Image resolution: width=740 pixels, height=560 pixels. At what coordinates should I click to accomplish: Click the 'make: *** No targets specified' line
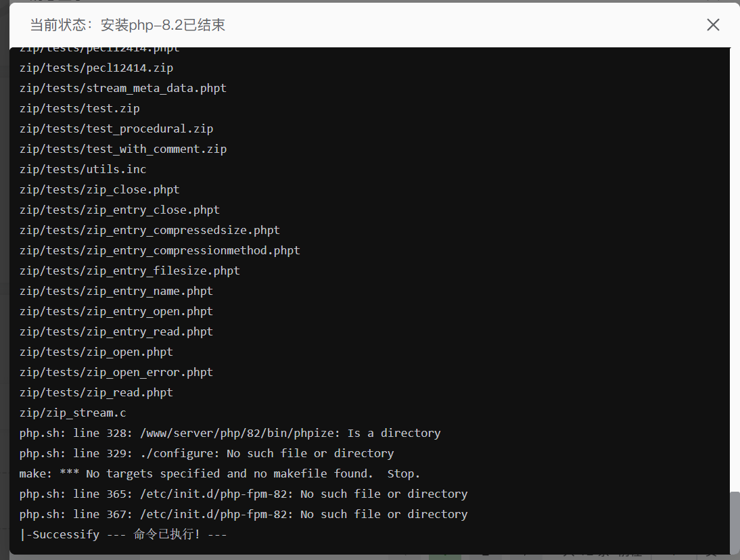(220, 473)
